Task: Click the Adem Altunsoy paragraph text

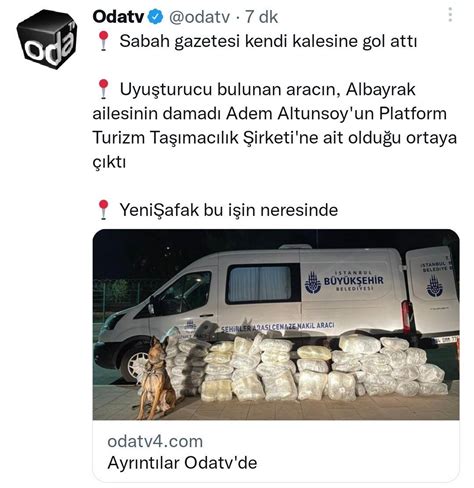Action: [x=275, y=126]
